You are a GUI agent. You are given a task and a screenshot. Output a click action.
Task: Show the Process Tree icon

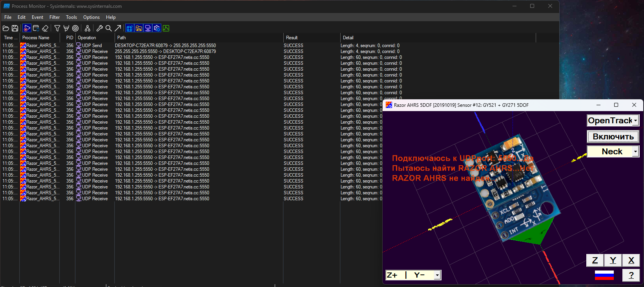88,28
